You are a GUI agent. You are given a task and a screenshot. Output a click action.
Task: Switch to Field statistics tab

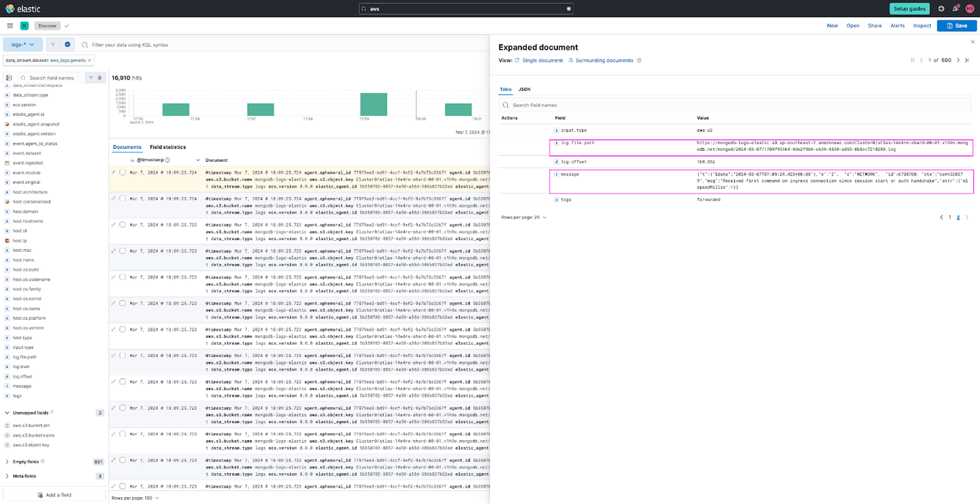167,147
